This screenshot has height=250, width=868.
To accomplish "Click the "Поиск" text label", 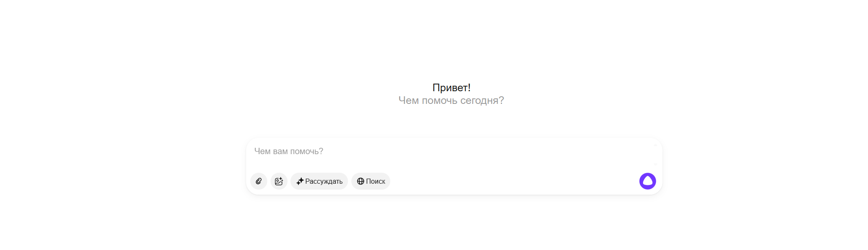I will pyautogui.click(x=375, y=181).
